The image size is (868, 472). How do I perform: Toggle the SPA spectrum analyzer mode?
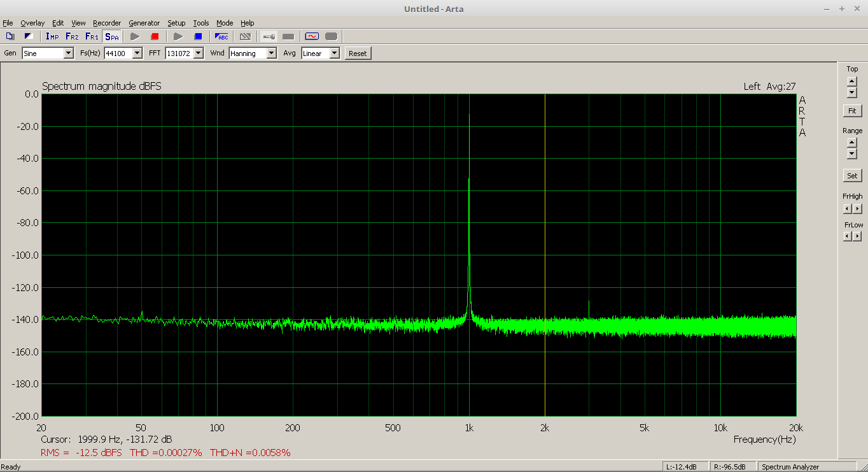112,36
